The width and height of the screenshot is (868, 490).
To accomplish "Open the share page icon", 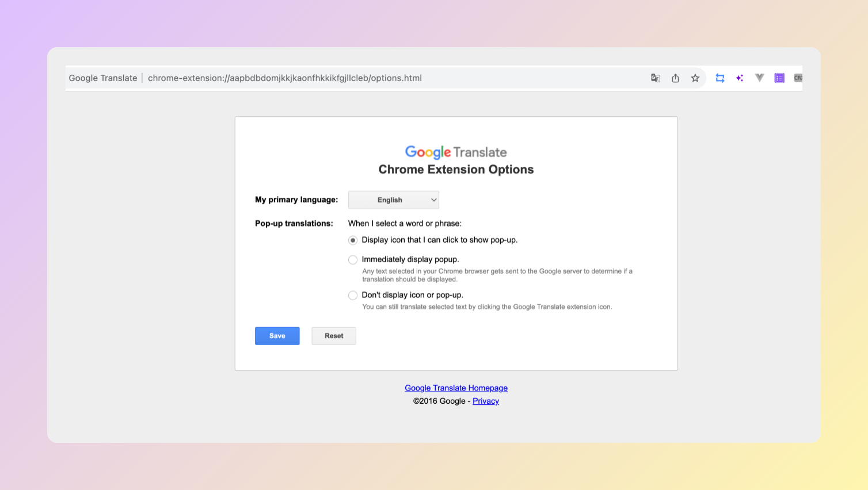I will tap(675, 78).
